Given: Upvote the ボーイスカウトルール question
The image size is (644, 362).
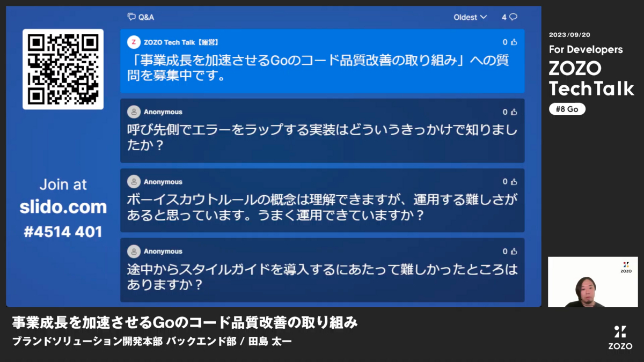Looking at the screenshot, I should (514, 182).
